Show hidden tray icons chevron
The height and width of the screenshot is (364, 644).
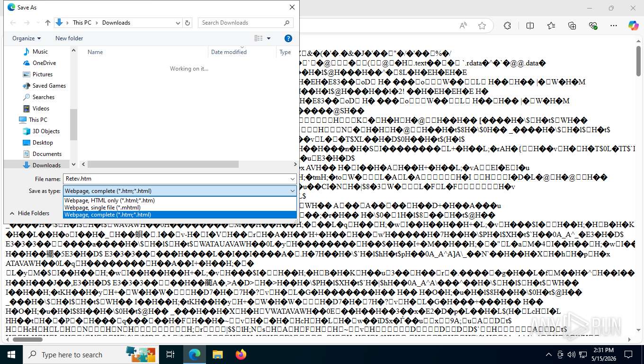tap(549, 355)
